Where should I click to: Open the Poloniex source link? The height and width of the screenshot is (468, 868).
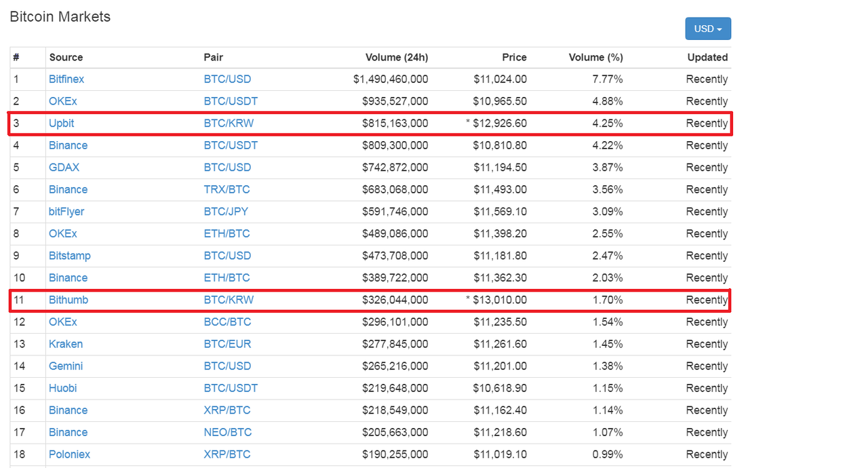[69, 454]
